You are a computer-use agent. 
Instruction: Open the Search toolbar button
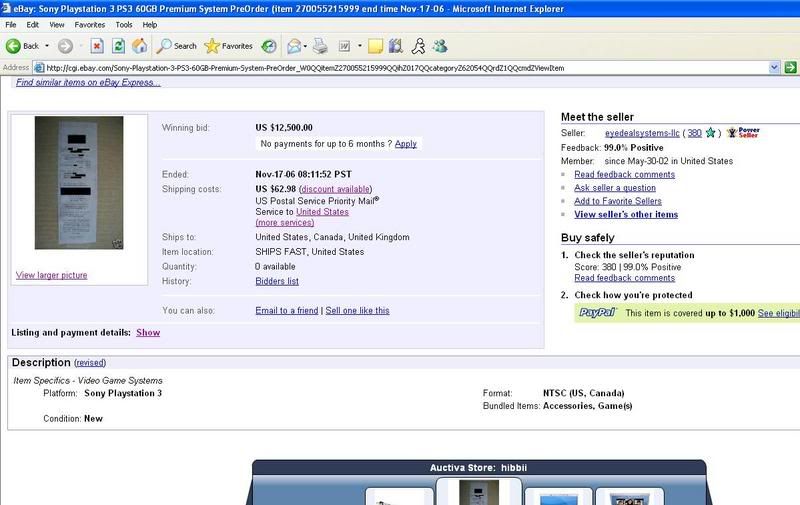176,46
